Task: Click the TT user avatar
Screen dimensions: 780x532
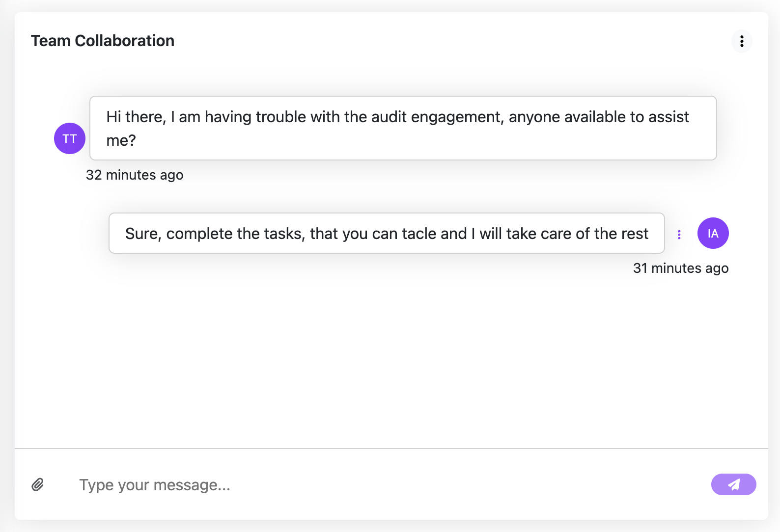Action: coord(70,138)
